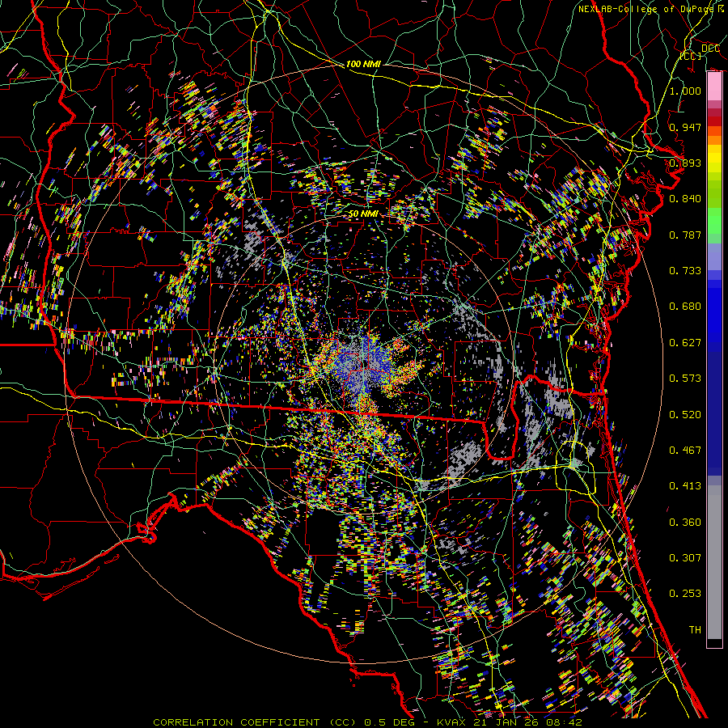Viewport: 728px width, 728px height.
Task: Select the 0.307 scale value
Action: coord(685,558)
